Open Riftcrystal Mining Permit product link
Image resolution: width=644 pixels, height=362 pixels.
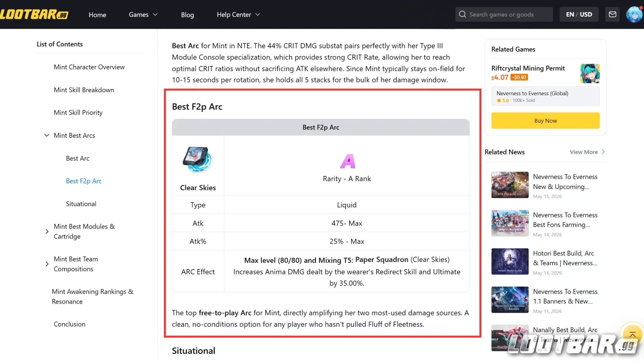pos(528,68)
